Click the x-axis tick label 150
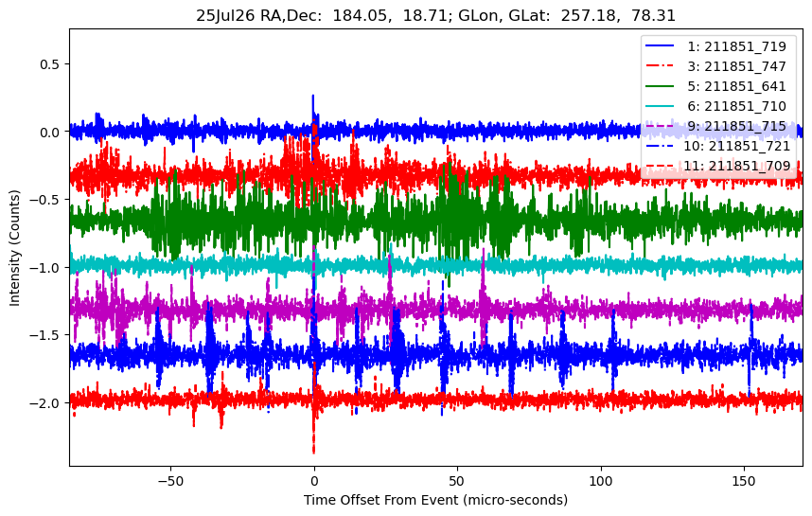The height and width of the screenshot is (516, 812). (x=745, y=478)
